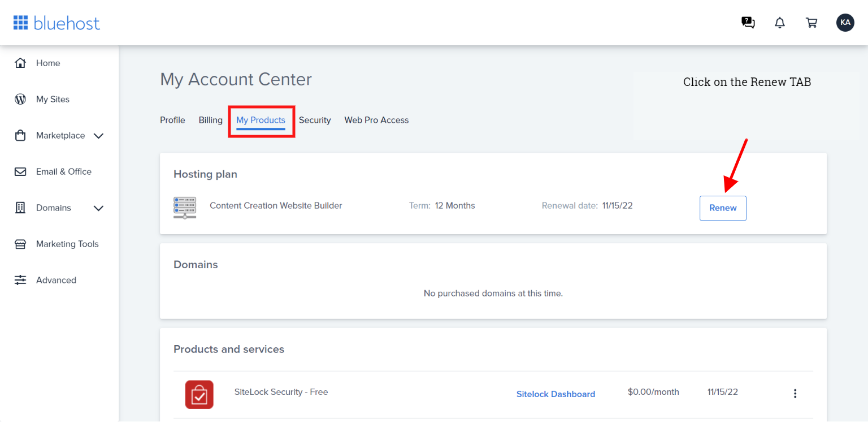
Task: Click the Content Creation Website Builder plan name
Action: 276,205
